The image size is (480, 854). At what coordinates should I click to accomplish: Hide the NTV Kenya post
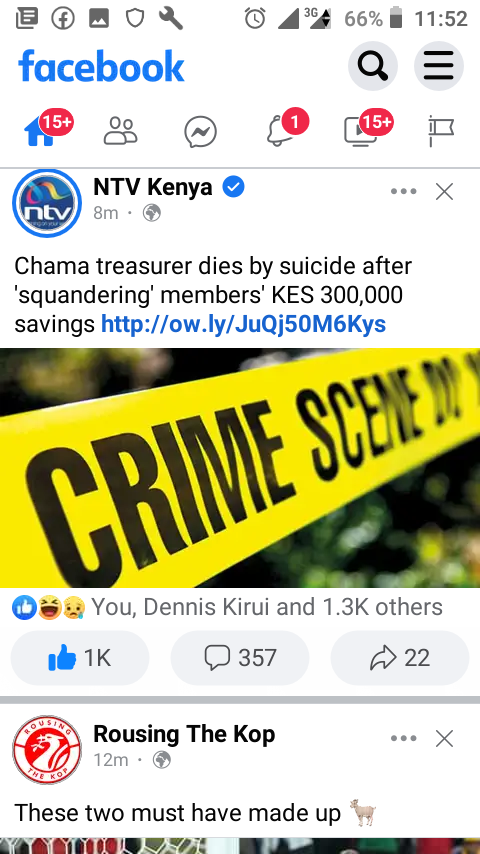click(x=445, y=192)
